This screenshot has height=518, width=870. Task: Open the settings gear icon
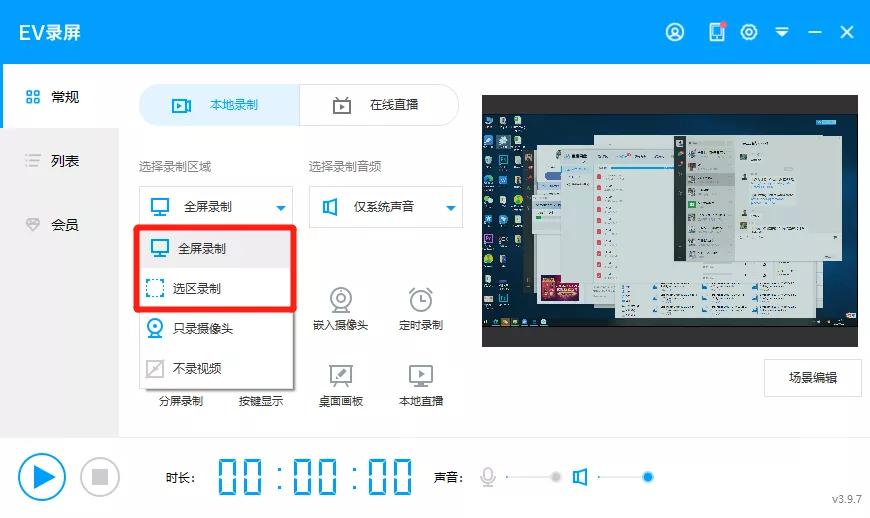pos(749,32)
